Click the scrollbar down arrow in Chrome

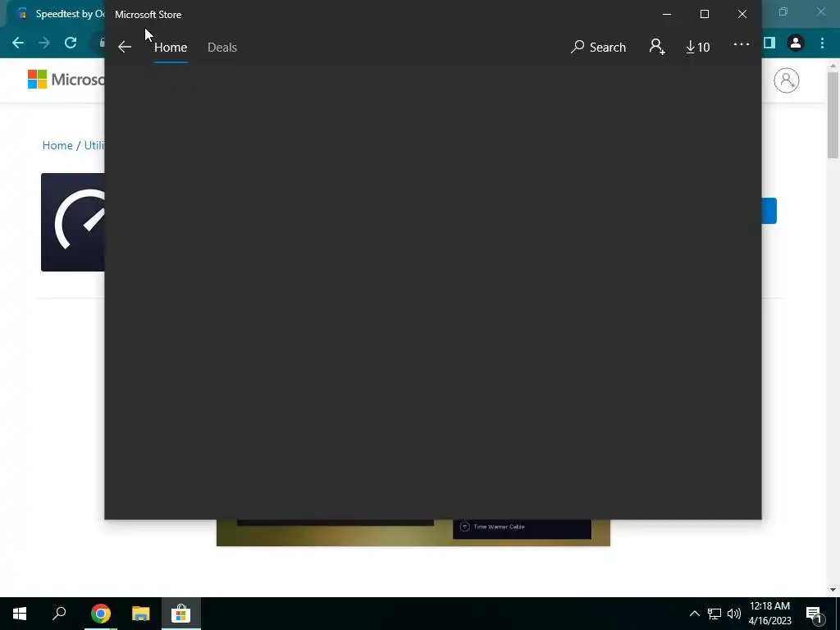pyautogui.click(x=833, y=590)
